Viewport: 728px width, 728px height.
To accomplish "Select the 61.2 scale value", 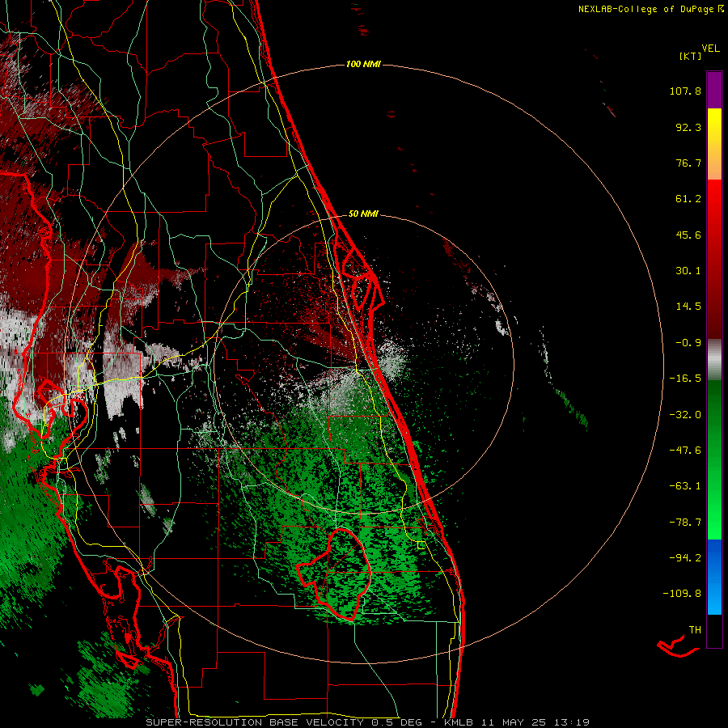I will (x=688, y=199).
